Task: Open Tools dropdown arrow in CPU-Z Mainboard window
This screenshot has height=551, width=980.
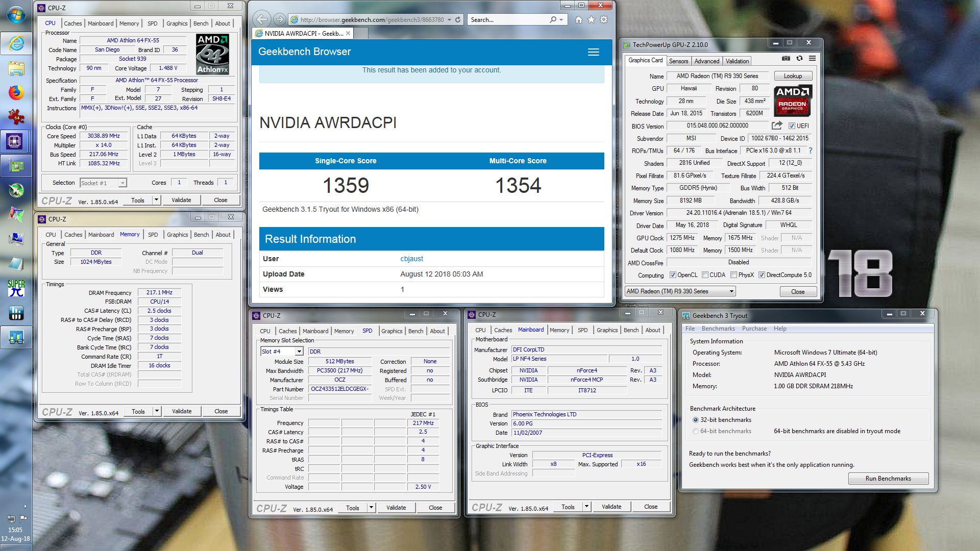Action: [x=587, y=507]
